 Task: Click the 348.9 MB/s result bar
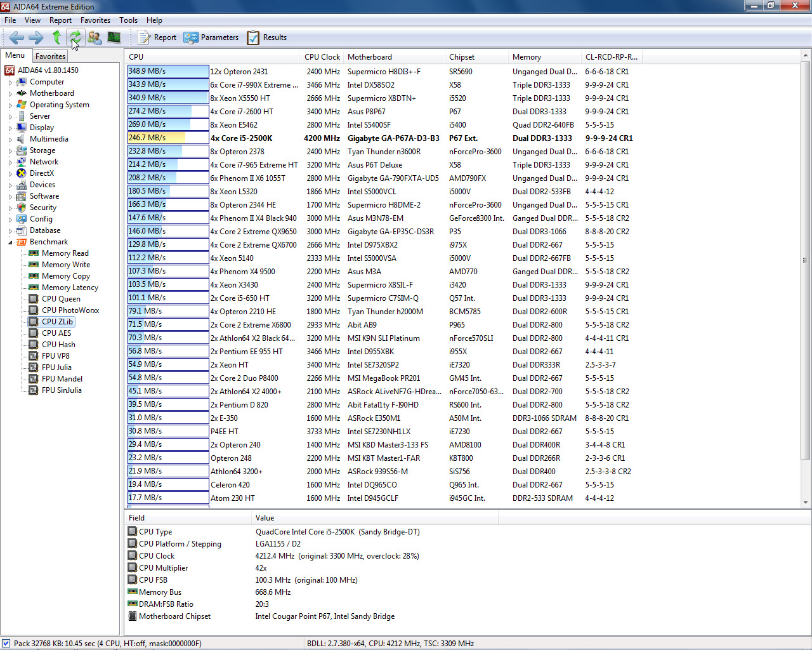[168, 71]
